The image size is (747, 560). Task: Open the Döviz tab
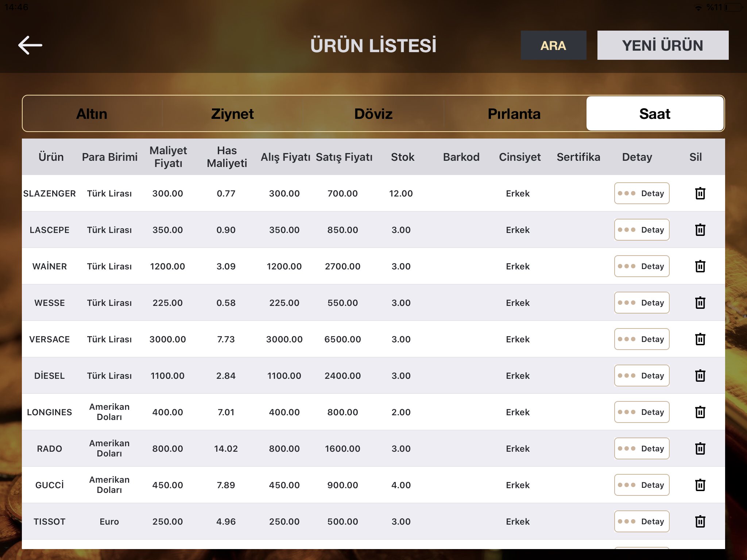[x=373, y=114]
